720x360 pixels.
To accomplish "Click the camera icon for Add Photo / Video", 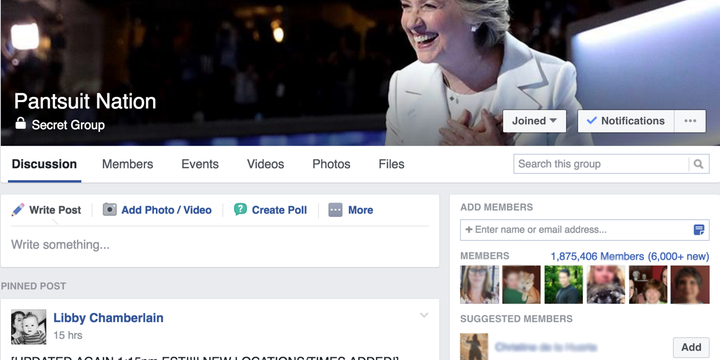I will (109, 209).
